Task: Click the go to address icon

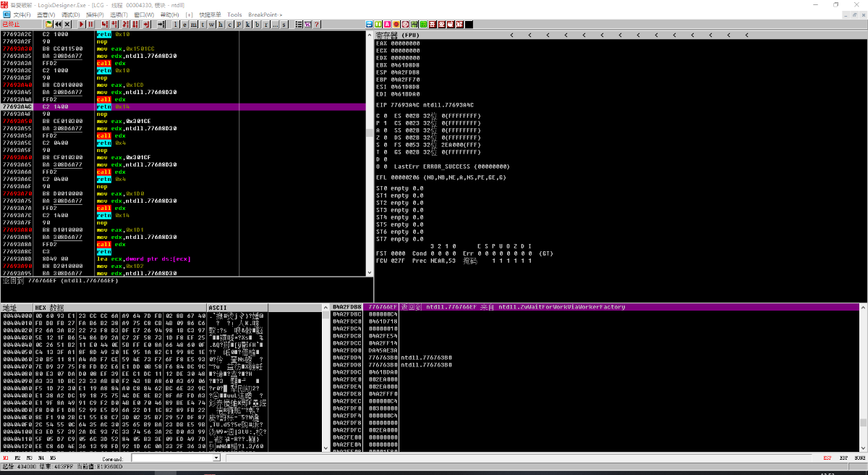Action: click(161, 24)
